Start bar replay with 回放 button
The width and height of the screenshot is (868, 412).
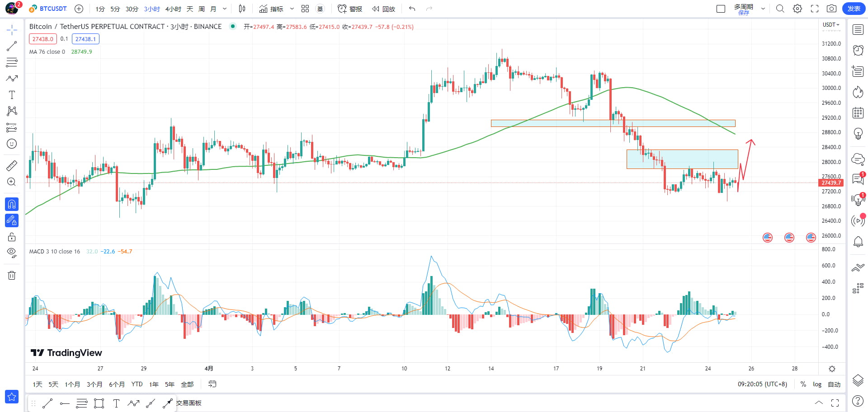point(384,9)
